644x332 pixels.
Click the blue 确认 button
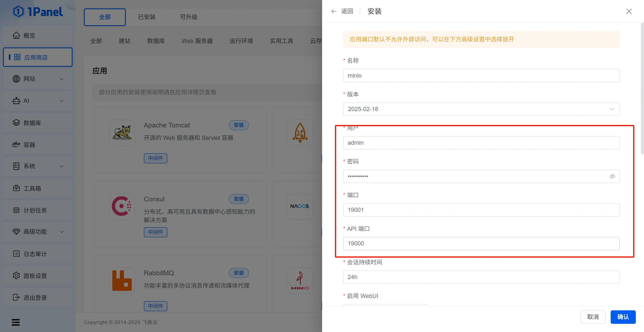(x=623, y=317)
